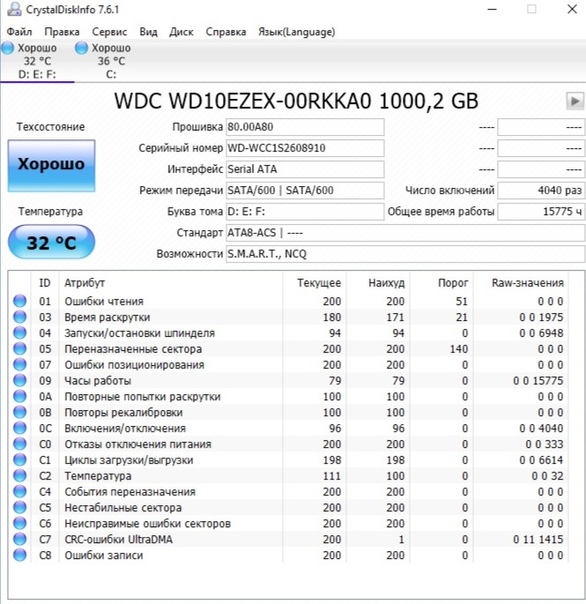Open the Вид menu
The width and height of the screenshot is (586, 604).
[148, 32]
